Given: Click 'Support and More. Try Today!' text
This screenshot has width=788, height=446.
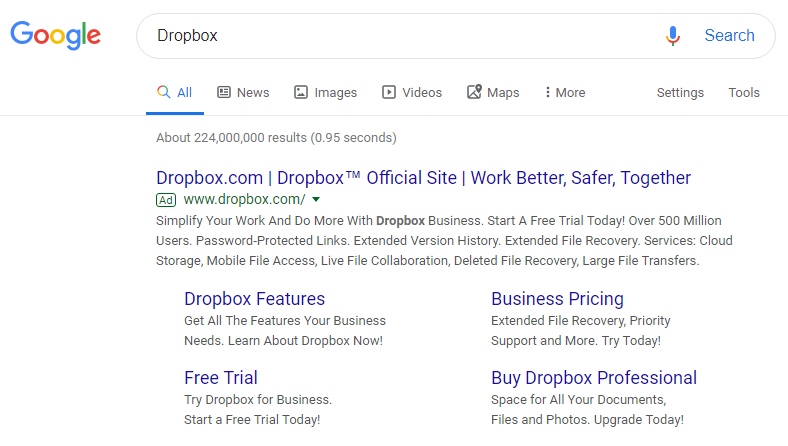Looking at the screenshot, I should (x=576, y=341).
